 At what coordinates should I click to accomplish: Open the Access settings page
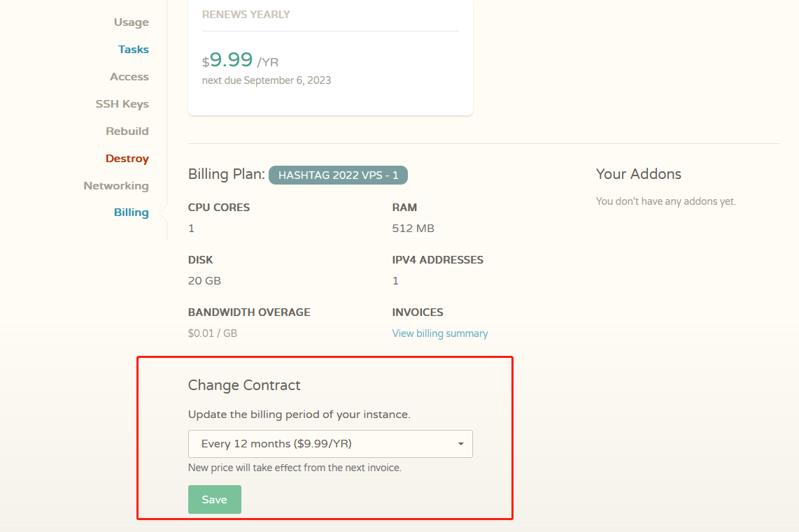click(x=129, y=77)
